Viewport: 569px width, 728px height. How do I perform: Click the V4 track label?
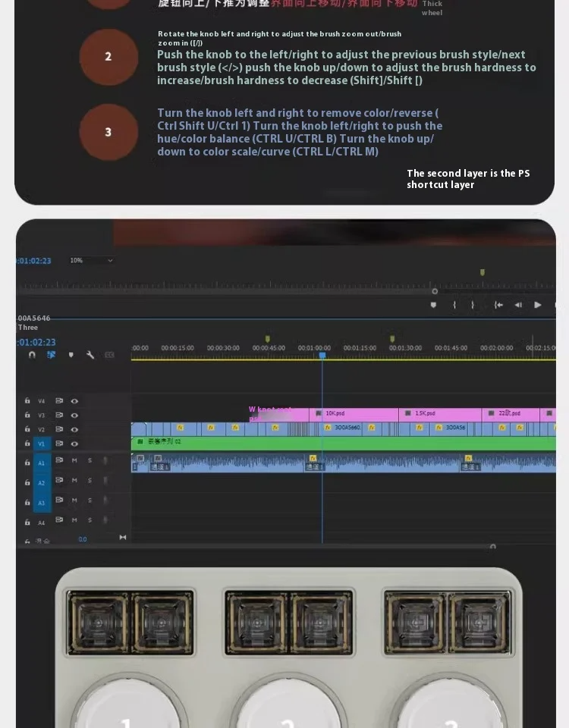pyautogui.click(x=41, y=401)
